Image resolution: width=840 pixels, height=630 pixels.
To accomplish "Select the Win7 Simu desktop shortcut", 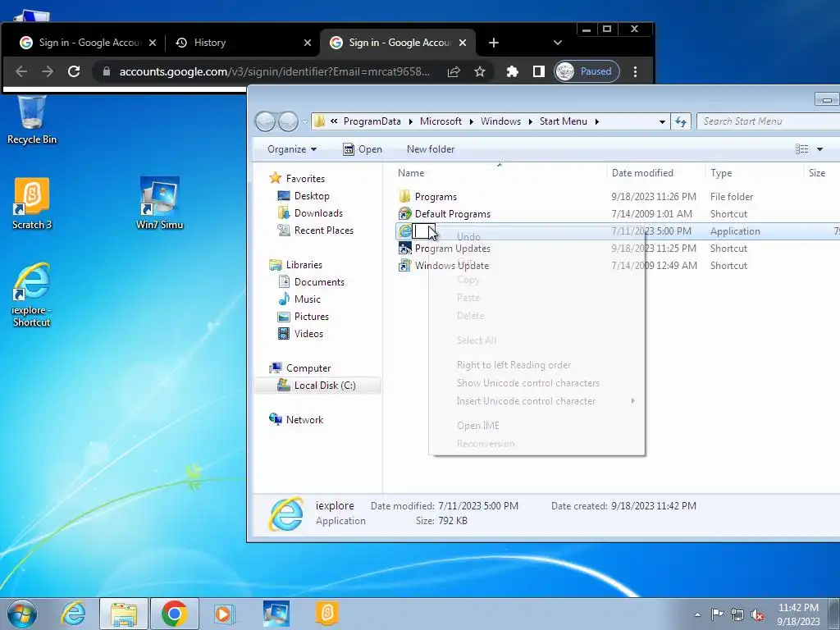I will tap(160, 203).
